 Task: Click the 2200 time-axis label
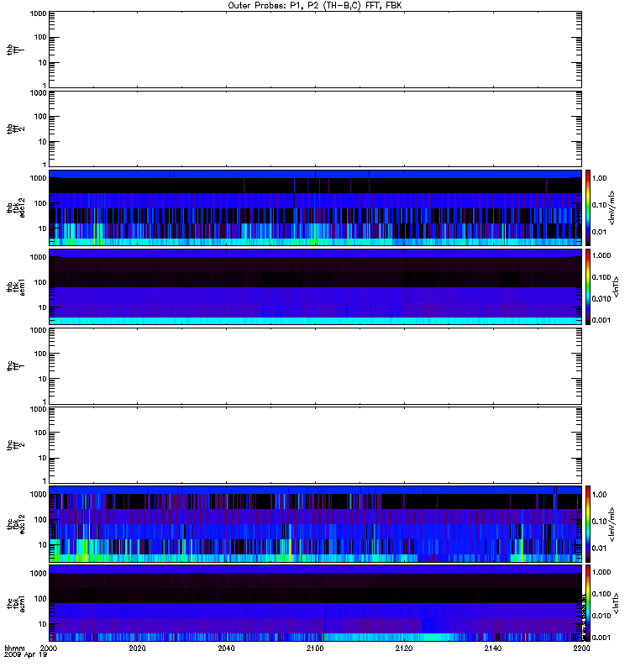pyautogui.click(x=581, y=648)
